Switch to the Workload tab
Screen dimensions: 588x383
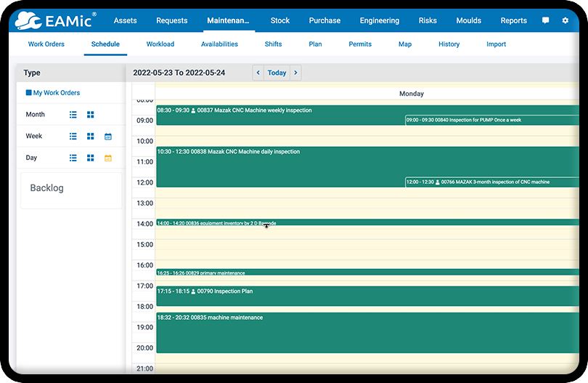coord(160,44)
